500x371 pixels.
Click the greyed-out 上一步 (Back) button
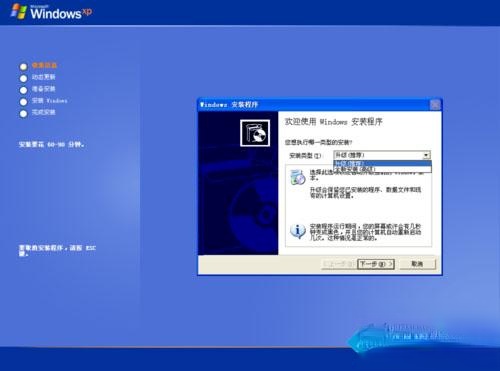pyautogui.click(x=339, y=264)
